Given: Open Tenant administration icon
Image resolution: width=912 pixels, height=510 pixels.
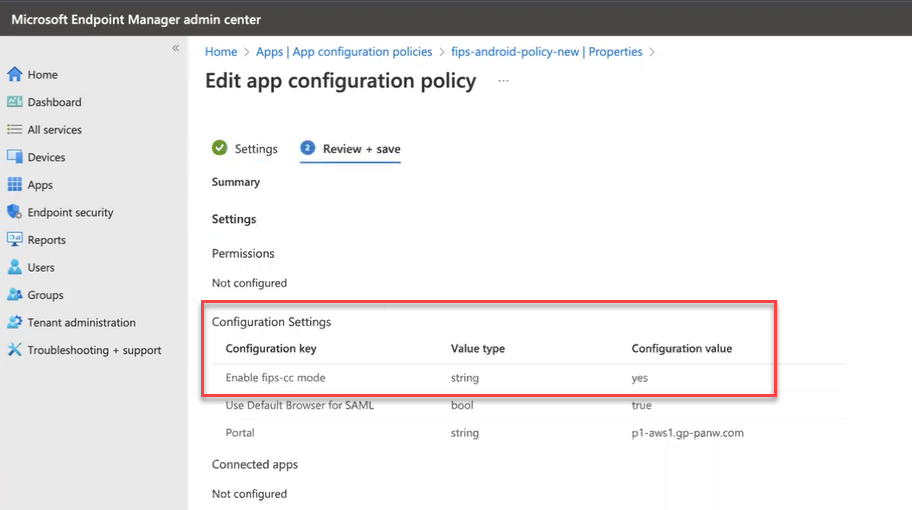Looking at the screenshot, I should (x=14, y=322).
